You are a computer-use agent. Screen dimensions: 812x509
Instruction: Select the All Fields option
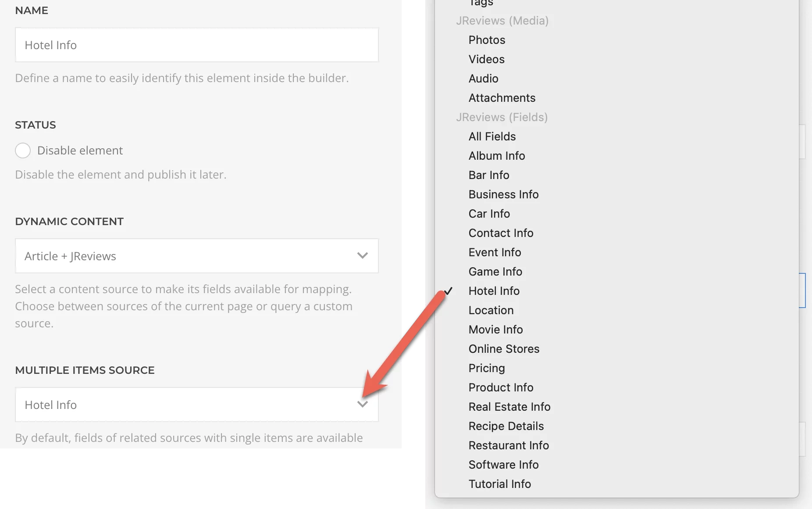[x=492, y=136]
